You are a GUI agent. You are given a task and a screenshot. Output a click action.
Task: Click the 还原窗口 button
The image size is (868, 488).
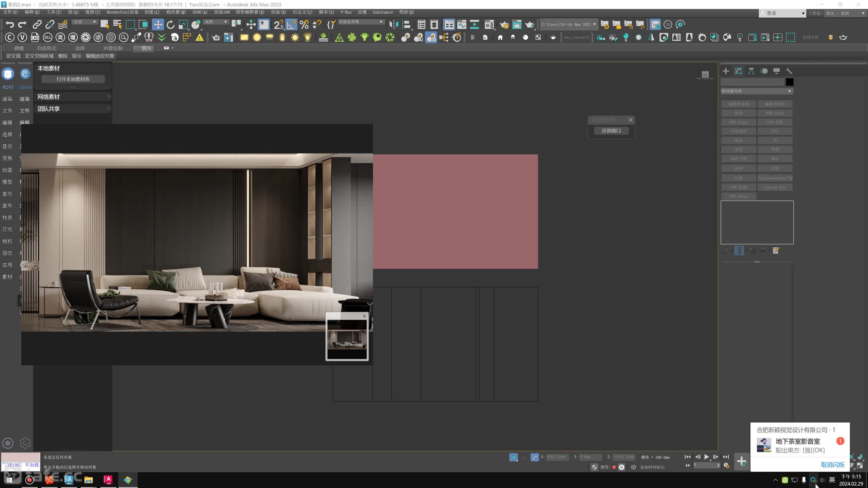coord(611,131)
